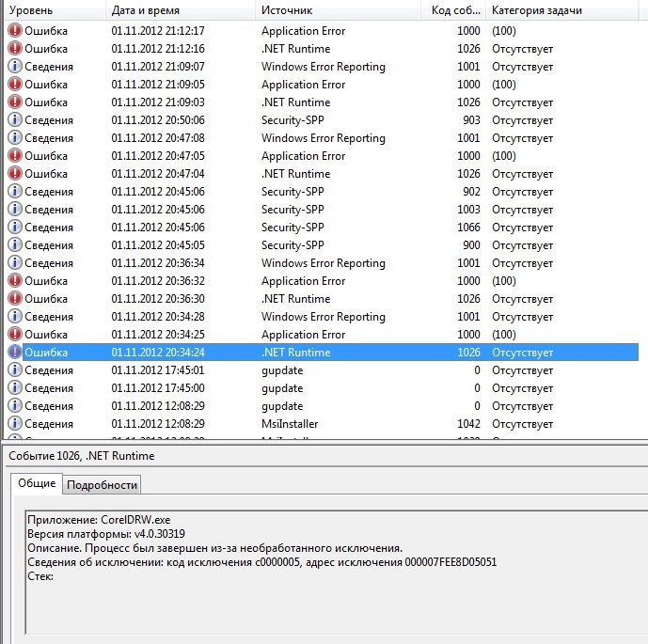Click the 'Событие 1026, .NET Runtime' header
Viewport: 648px width, 644px height.
pyautogui.click(x=82, y=456)
